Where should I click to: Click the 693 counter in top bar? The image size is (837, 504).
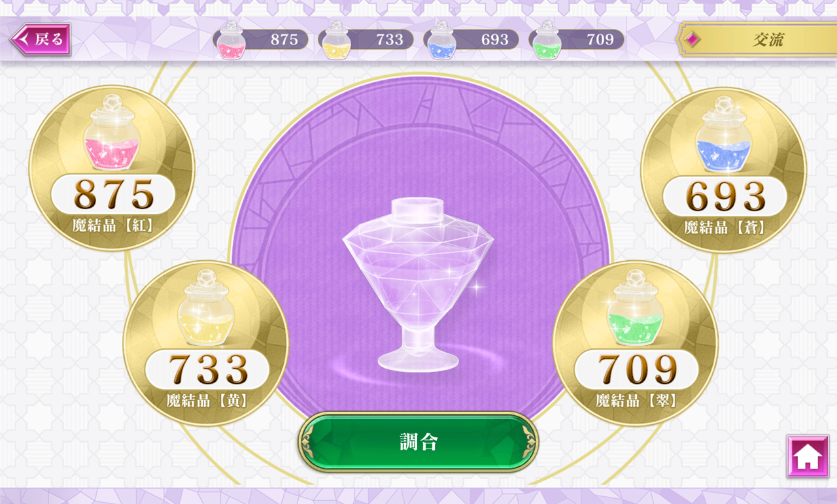[495, 40]
